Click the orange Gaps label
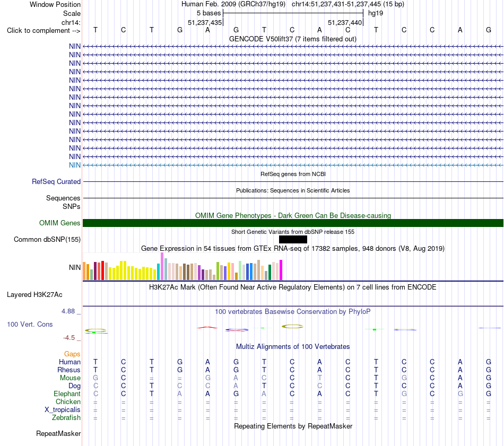Screen dimensions: 504x446 tap(72, 354)
